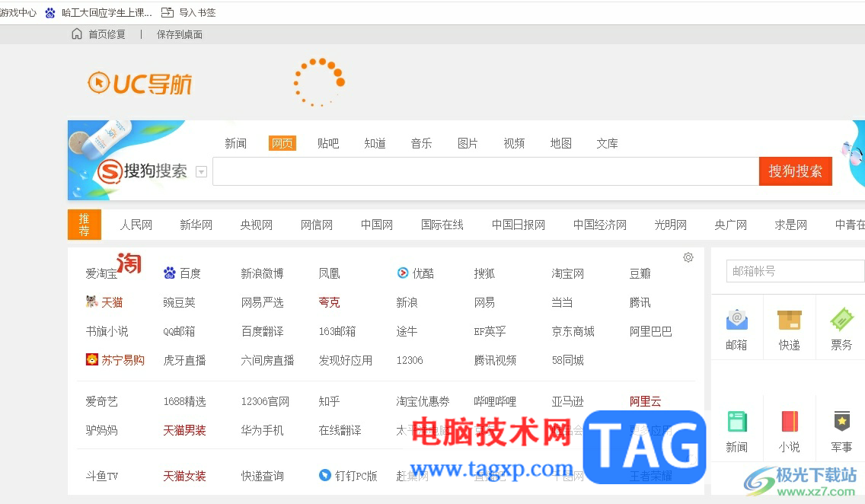
Task: Open the 哈工大回应学生上课 bookmark
Action: 107,13
